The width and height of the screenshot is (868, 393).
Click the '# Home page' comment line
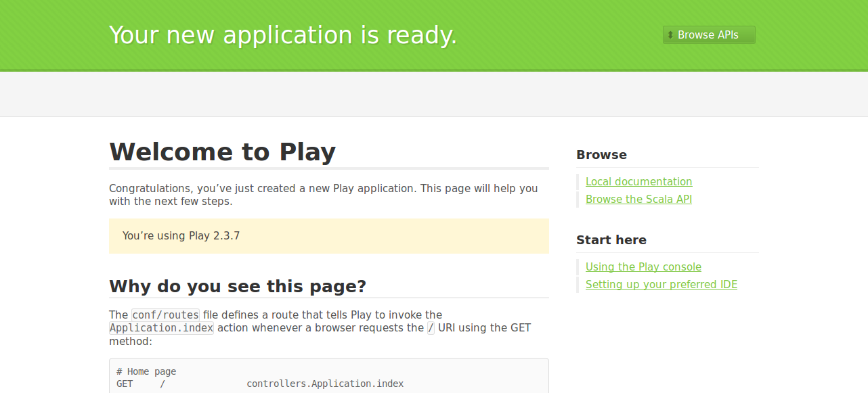click(146, 371)
